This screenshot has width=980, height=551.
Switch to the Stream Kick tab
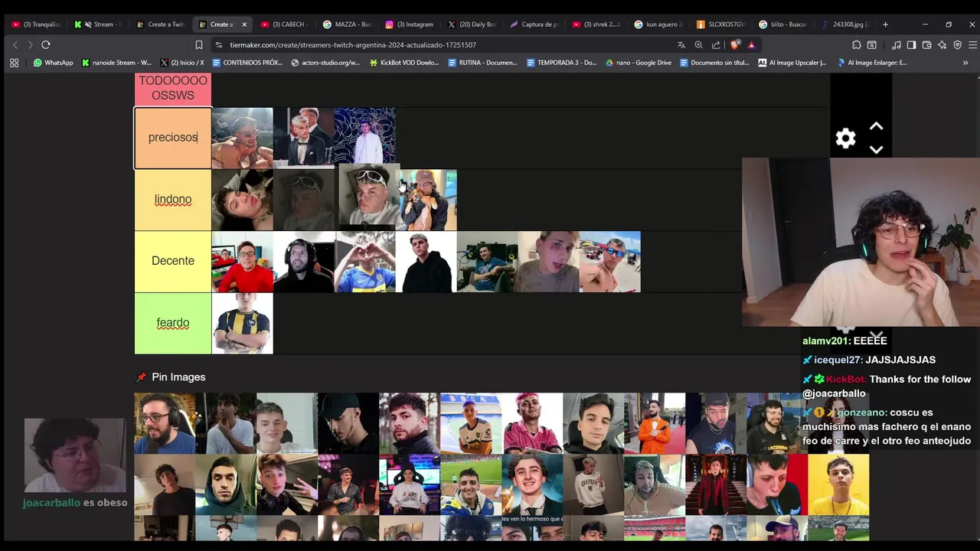(x=98, y=24)
